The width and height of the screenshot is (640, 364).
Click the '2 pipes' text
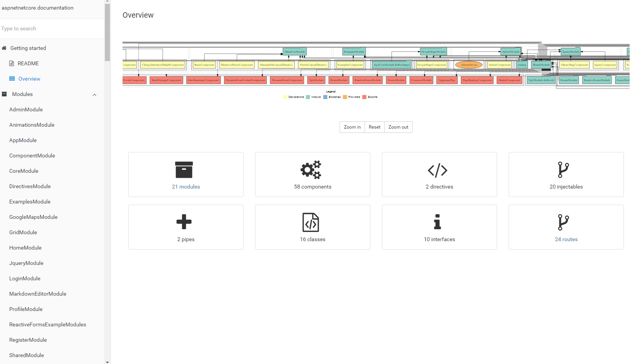coord(186,239)
